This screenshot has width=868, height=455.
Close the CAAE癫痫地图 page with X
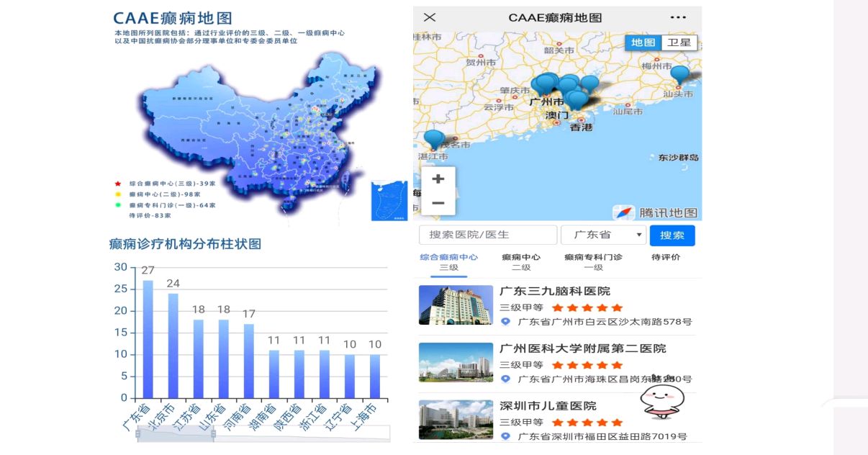429,17
